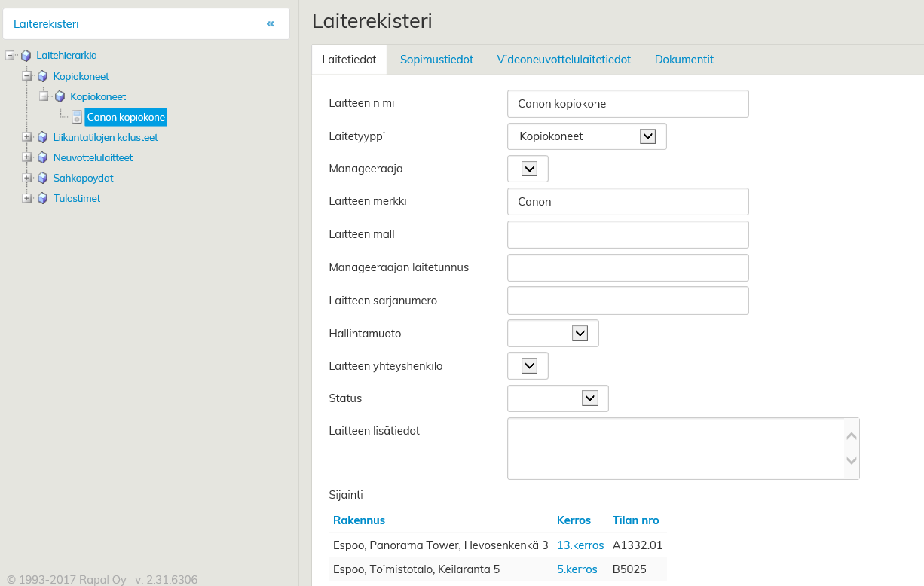This screenshot has width=924, height=586.
Task: Open the Hallintamuoto dropdown
Action: (x=580, y=333)
